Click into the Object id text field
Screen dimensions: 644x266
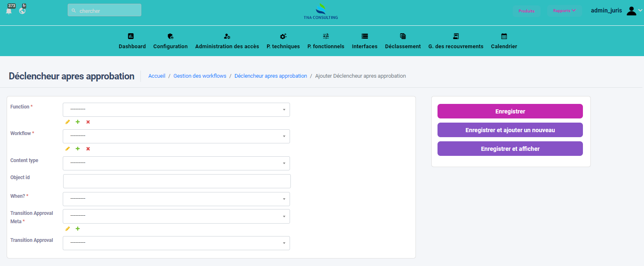coord(177,181)
